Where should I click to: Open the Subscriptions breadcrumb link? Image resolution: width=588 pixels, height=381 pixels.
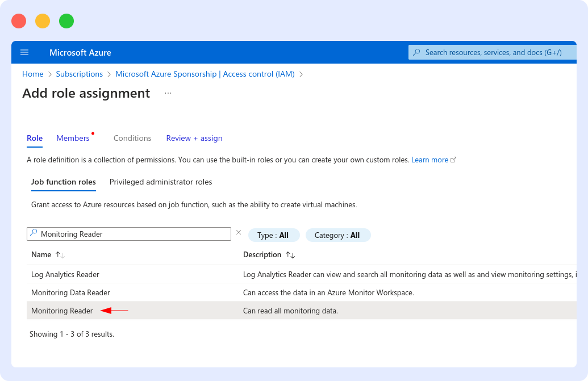coord(79,74)
